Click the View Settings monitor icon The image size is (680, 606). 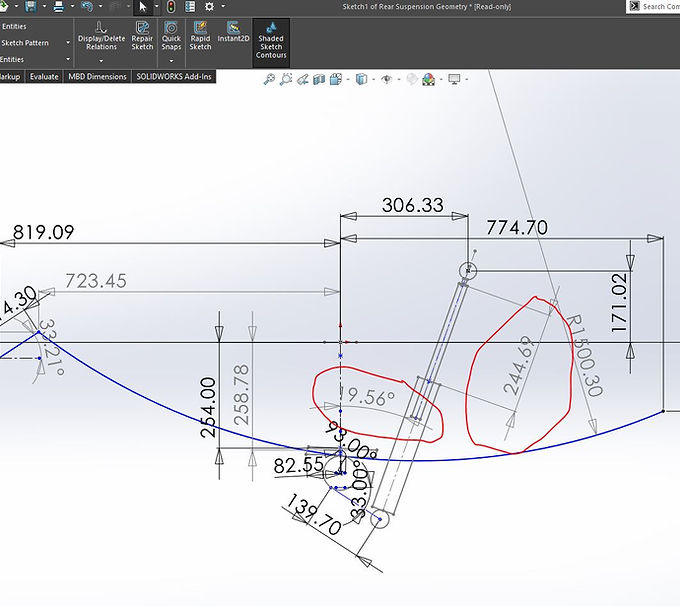coord(454,79)
